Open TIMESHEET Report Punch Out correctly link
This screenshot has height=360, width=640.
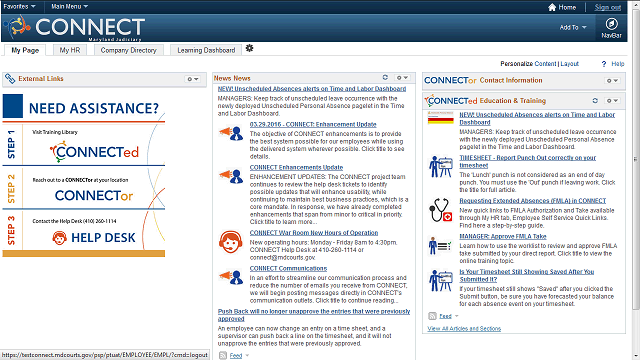click(x=527, y=161)
